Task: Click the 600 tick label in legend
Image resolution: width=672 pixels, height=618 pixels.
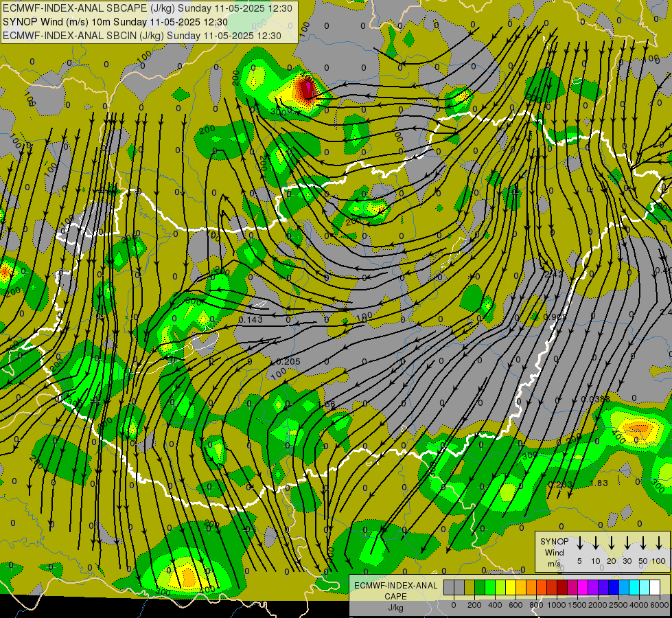Action: tap(515, 605)
